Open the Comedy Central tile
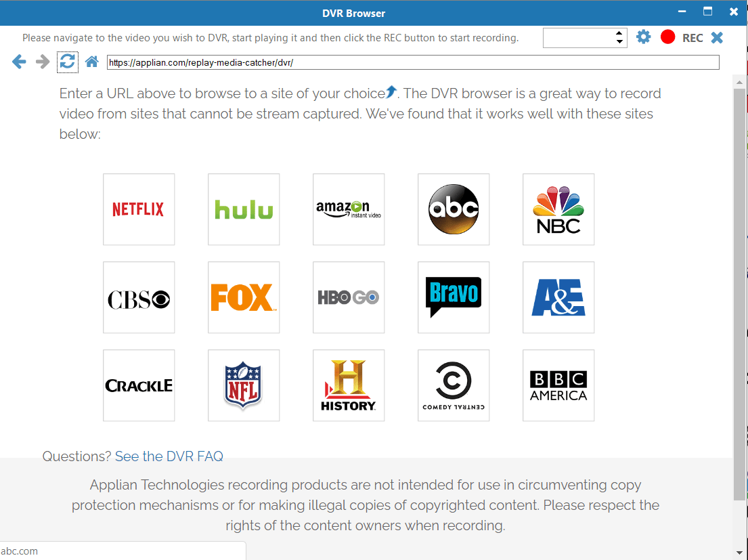Viewport: 748px width, 560px height. tap(454, 385)
